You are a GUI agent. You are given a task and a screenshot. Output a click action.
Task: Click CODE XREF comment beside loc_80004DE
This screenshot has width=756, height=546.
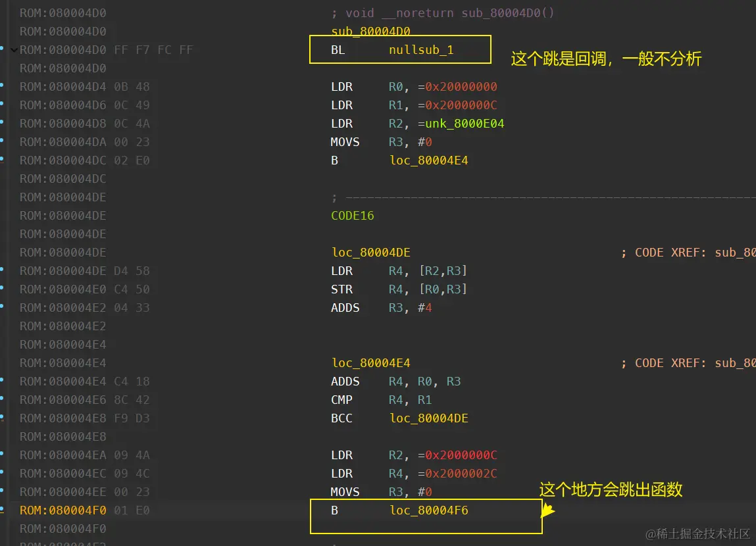pos(688,253)
